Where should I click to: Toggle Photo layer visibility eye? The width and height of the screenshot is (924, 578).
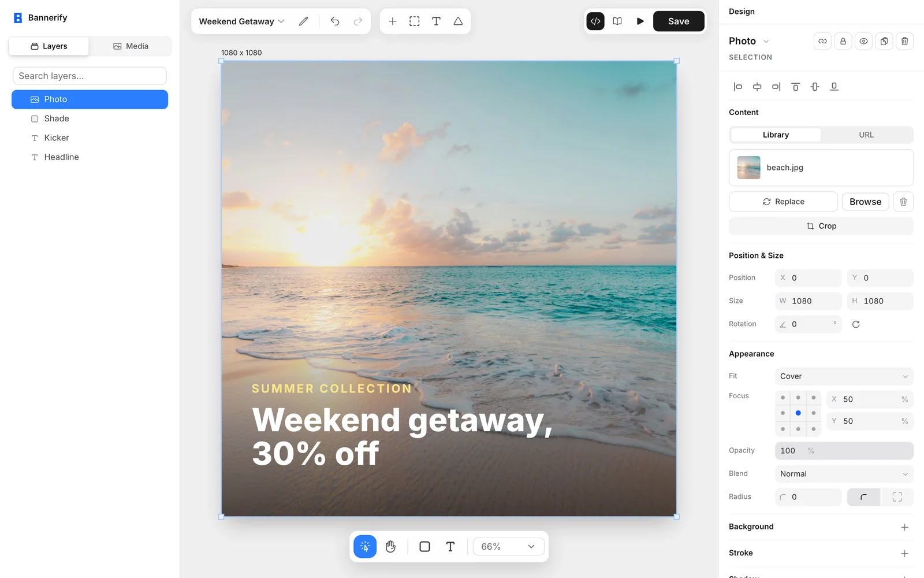click(x=863, y=41)
